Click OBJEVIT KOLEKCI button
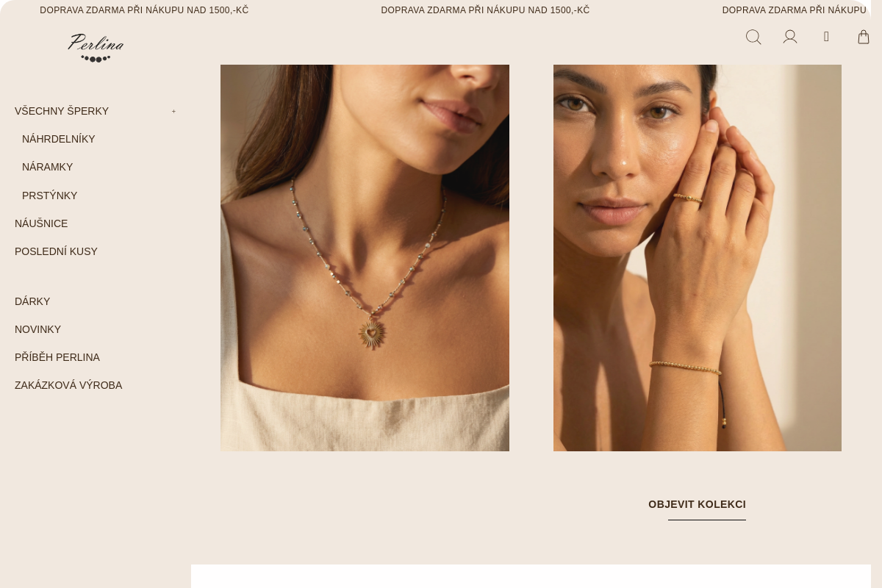Viewport: 882px width, 588px height. [697, 505]
